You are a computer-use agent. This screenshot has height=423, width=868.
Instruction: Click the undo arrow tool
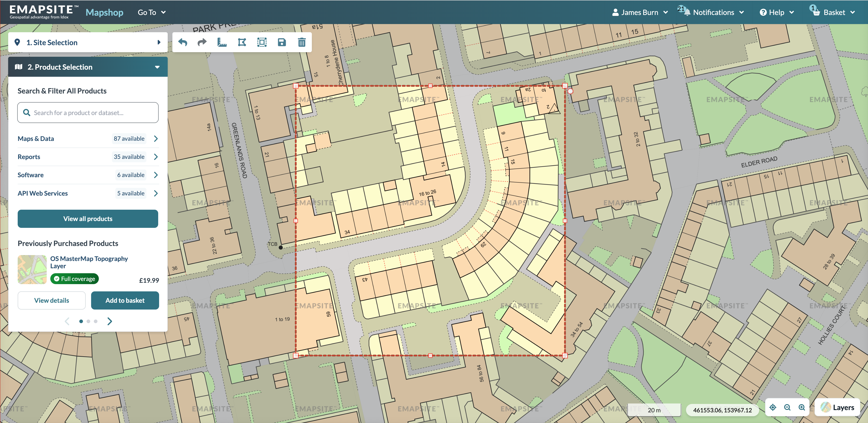click(183, 42)
